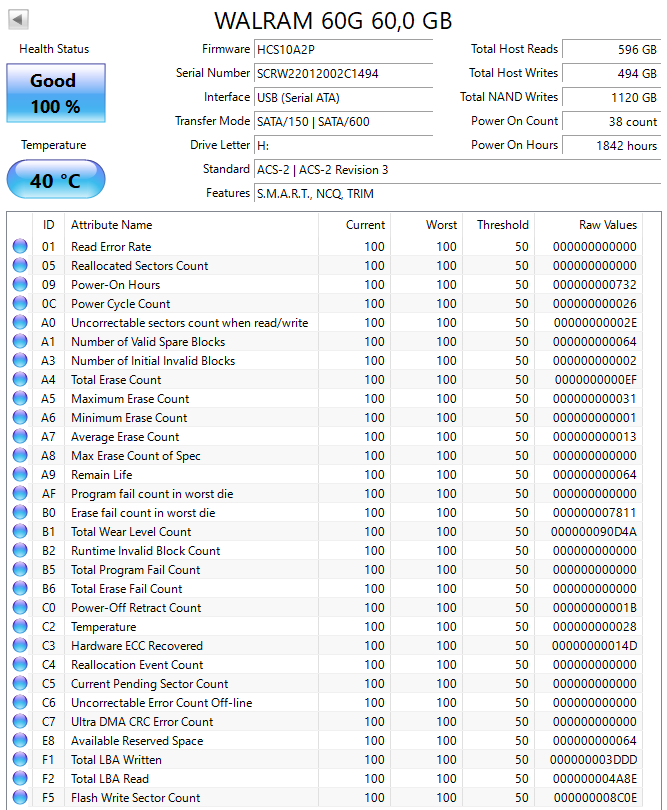Image resolution: width=667 pixels, height=810 pixels.
Task: Click status orb for Read Error Rate
Action: click(20, 246)
